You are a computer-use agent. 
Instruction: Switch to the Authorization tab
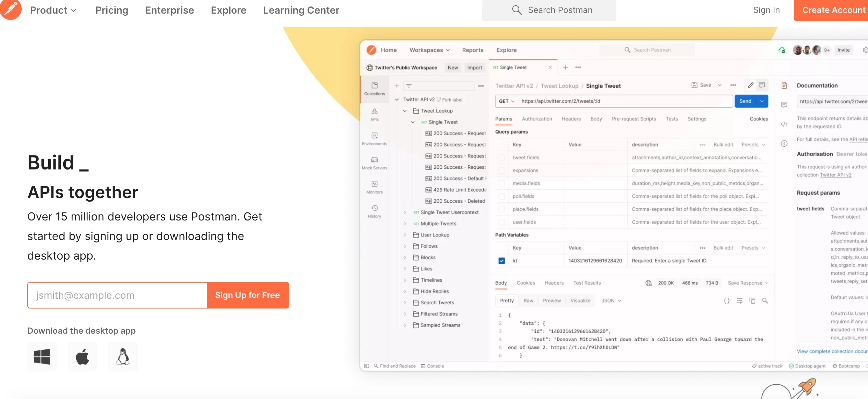tap(537, 119)
